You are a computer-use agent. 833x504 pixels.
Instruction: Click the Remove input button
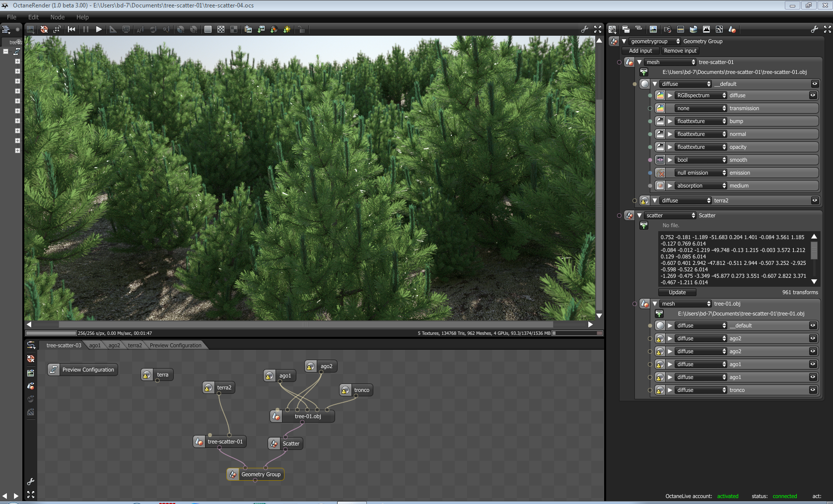coord(680,51)
